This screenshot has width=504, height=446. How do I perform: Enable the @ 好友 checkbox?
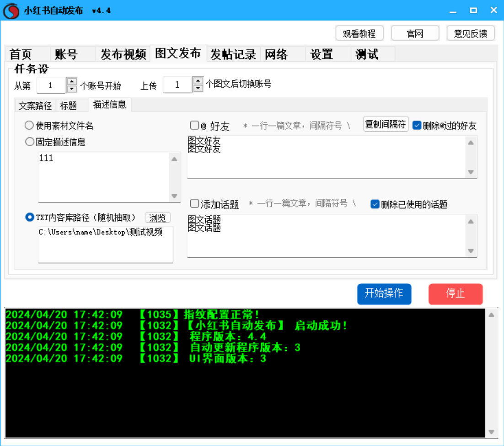click(x=194, y=125)
